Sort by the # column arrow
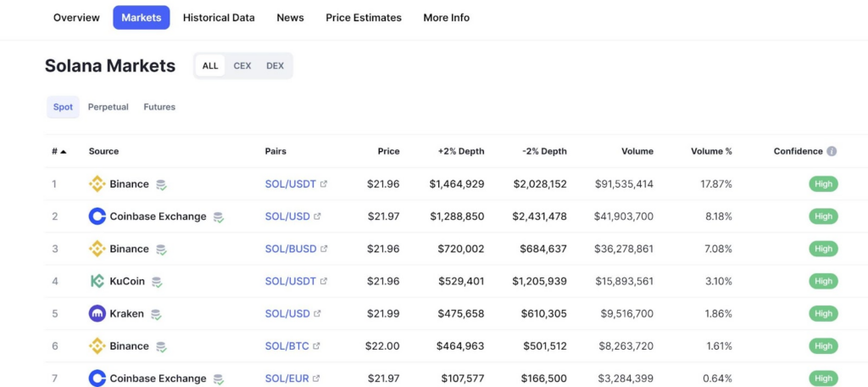The width and height of the screenshot is (868, 387). tap(63, 151)
